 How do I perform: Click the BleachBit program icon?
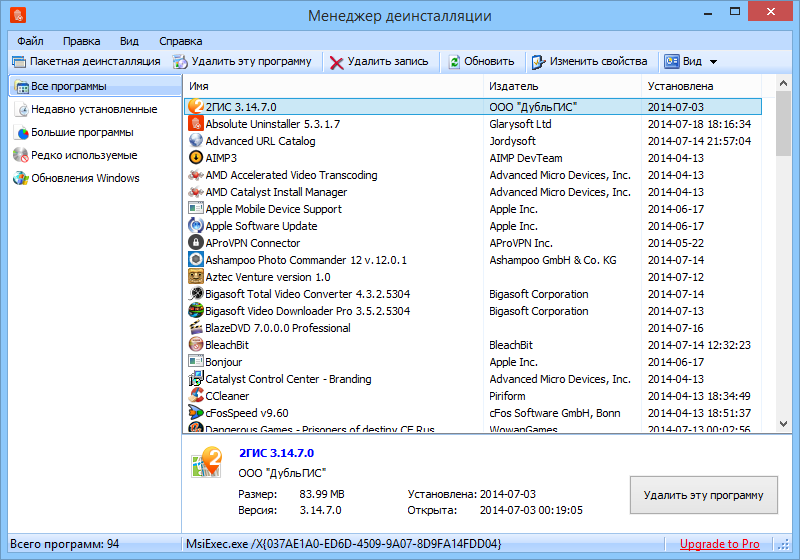pos(197,345)
